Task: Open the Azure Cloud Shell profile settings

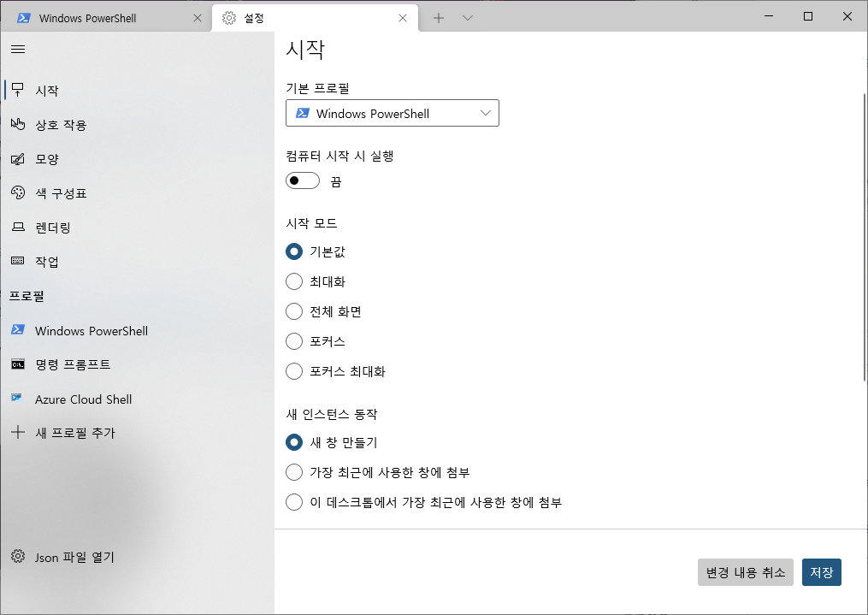Action: pyautogui.click(x=137, y=399)
